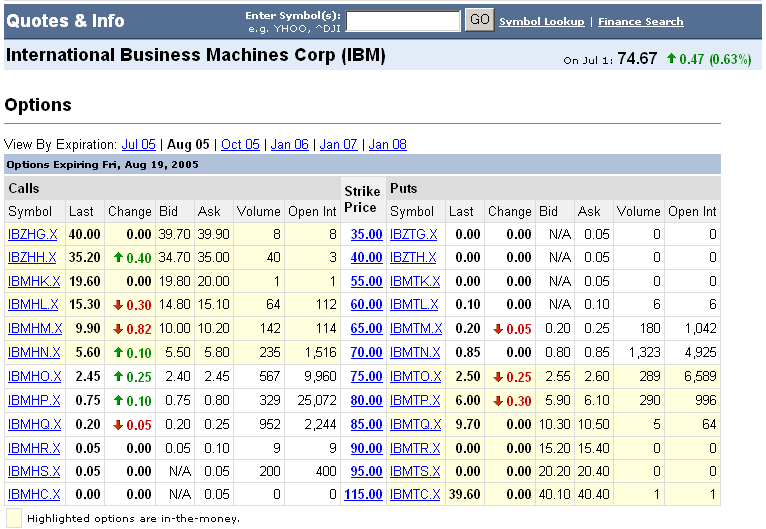Select the 85.00 strike price link
The height and width of the screenshot is (529, 766).
coord(366,424)
